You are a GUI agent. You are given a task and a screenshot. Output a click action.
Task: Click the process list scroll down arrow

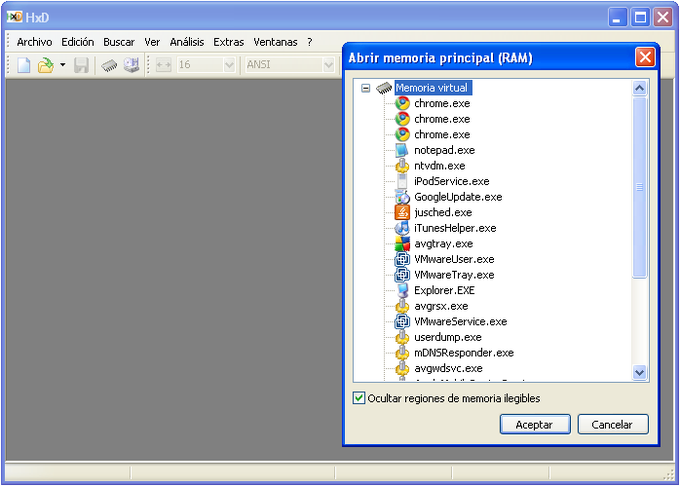click(x=639, y=372)
